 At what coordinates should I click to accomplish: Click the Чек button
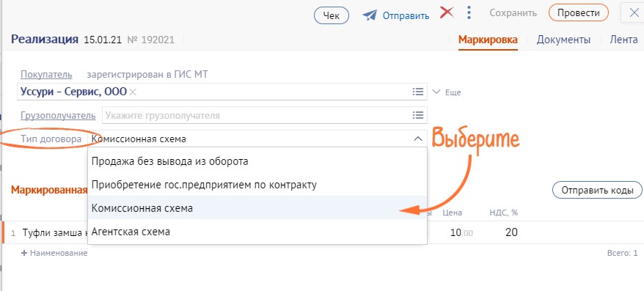point(332,15)
